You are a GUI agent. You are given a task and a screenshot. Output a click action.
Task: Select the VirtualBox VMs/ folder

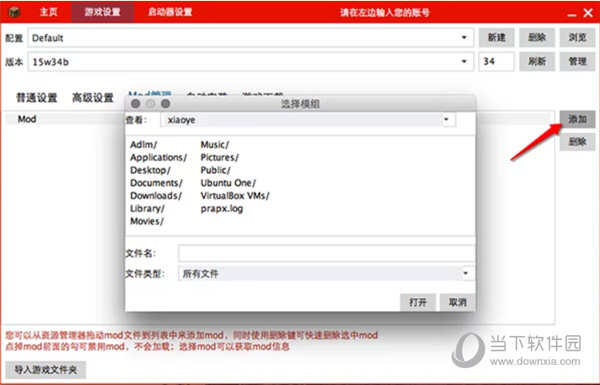235,196
